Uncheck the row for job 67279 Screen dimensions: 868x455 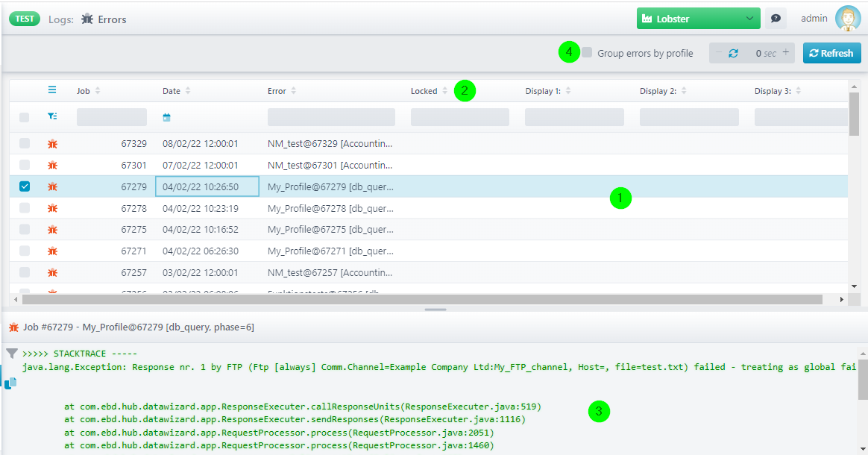(x=25, y=186)
